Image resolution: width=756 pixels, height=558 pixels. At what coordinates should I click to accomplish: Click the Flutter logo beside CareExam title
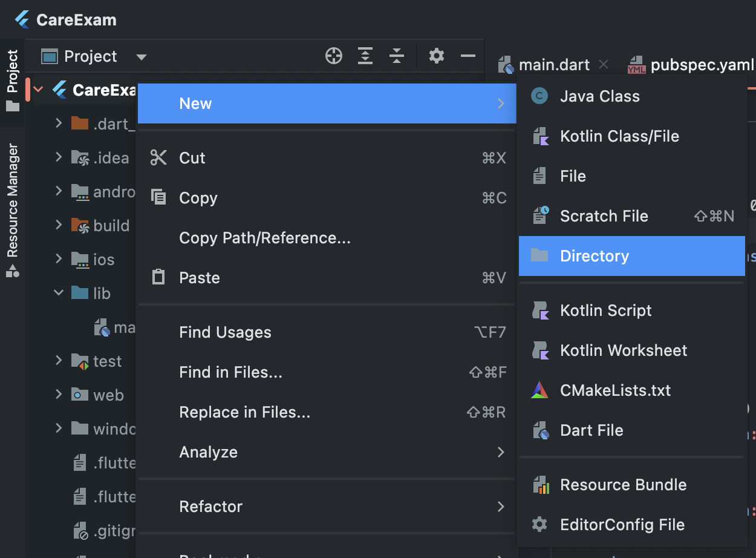coord(22,19)
